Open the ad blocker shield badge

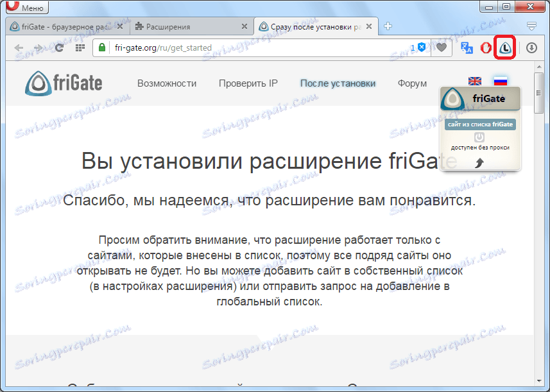418,47
